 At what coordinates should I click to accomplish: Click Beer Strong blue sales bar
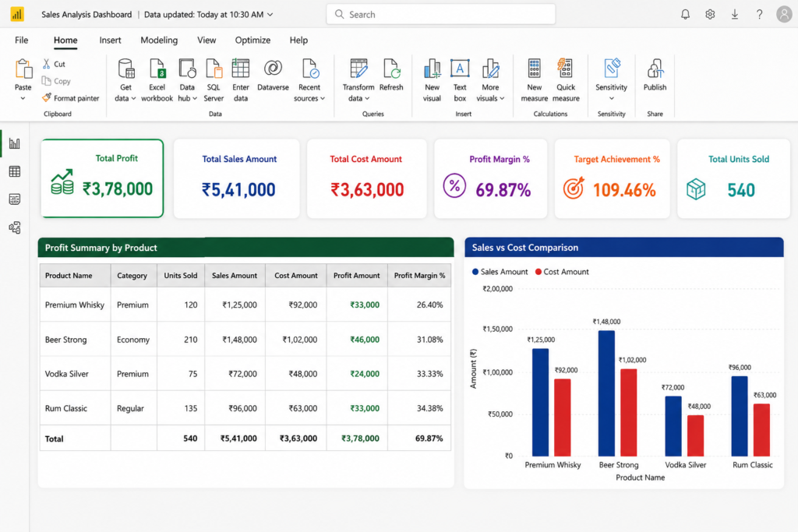click(606, 393)
